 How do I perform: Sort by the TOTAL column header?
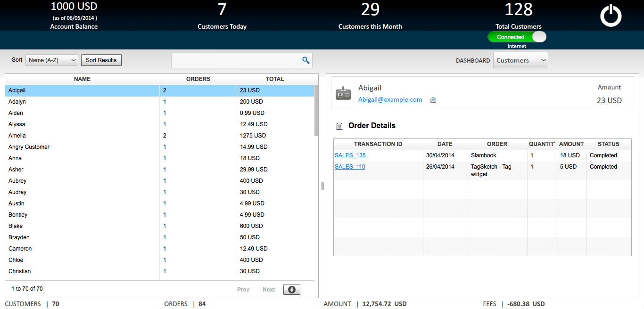(x=274, y=79)
